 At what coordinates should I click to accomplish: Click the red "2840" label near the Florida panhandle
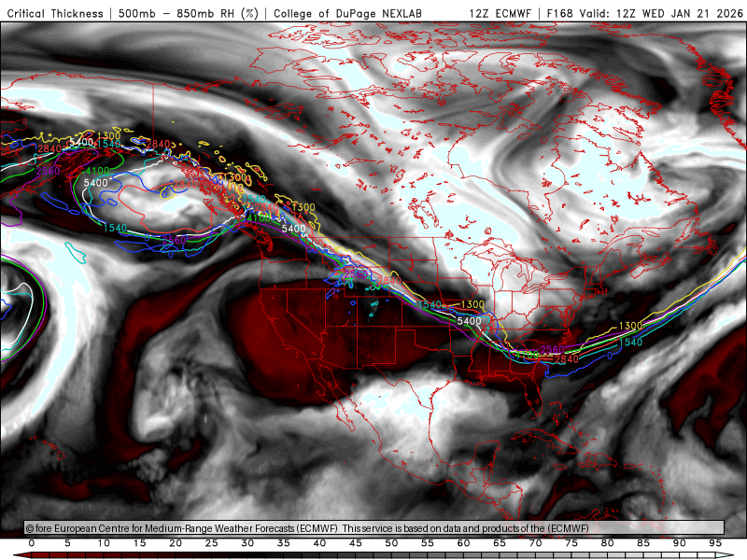(x=567, y=358)
